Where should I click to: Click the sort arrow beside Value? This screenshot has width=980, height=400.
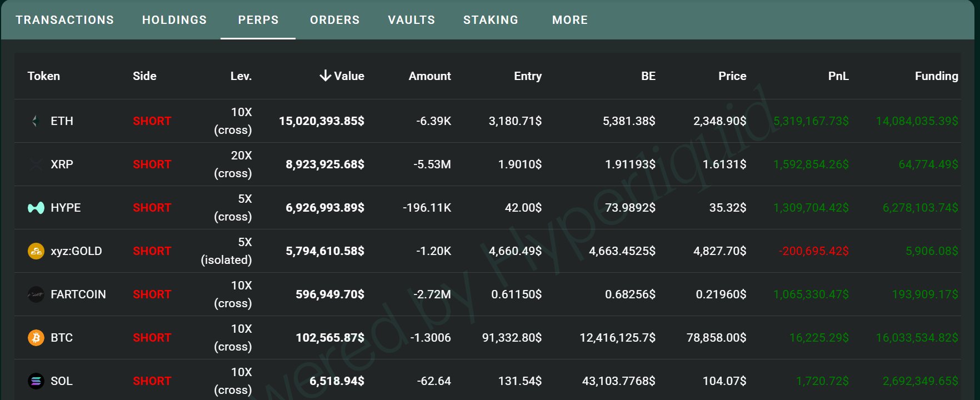(326, 76)
